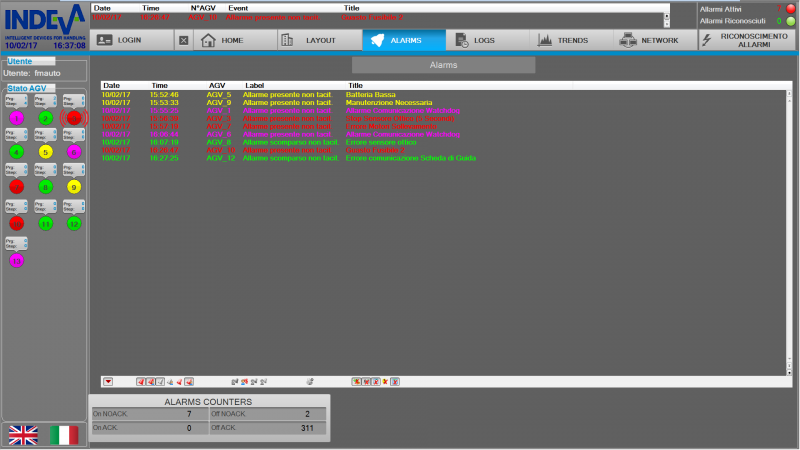Select the magenta AGV 6 status circle
This screenshot has width=800, height=450.
(x=74, y=152)
